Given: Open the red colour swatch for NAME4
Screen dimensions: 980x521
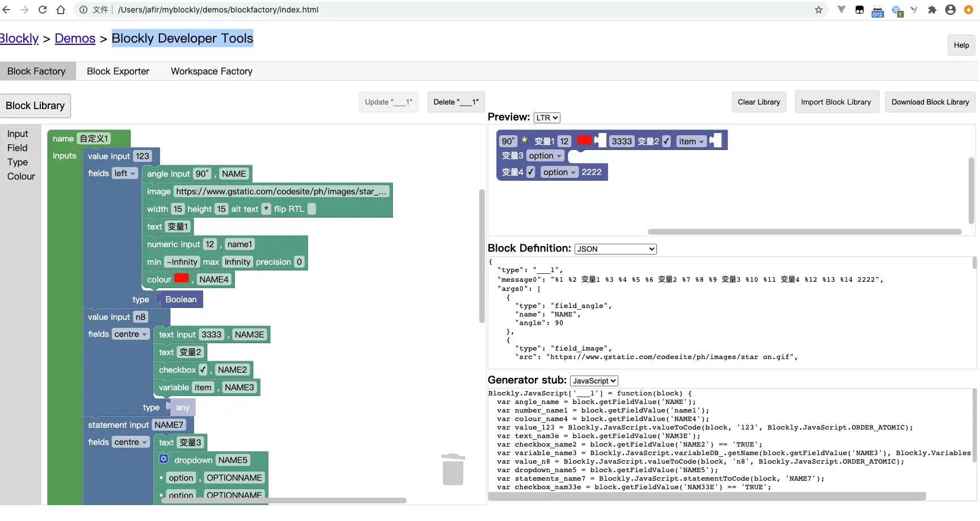Looking at the screenshot, I should coord(181,278).
